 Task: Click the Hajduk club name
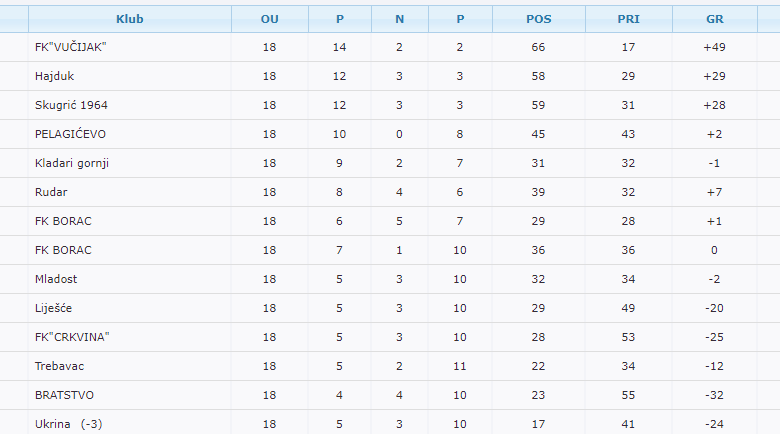(55, 76)
